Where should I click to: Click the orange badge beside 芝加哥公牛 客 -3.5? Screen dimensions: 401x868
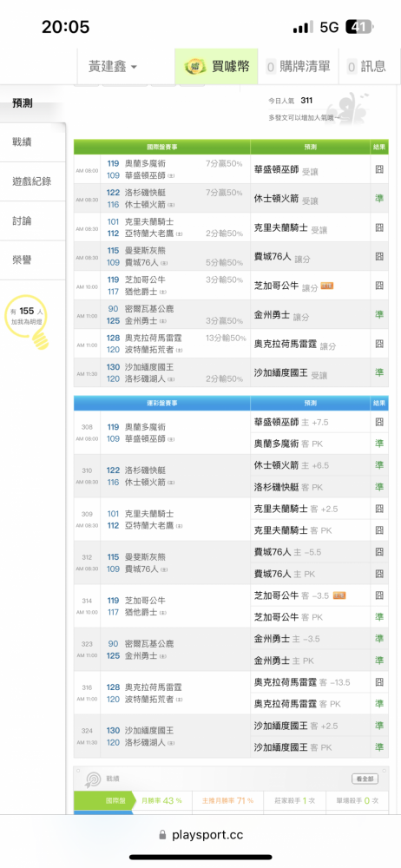coord(339,595)
